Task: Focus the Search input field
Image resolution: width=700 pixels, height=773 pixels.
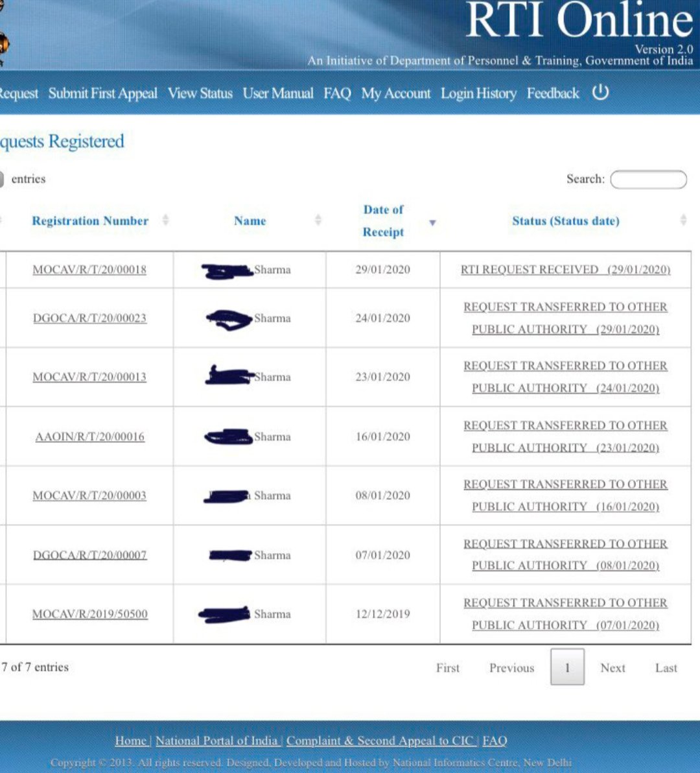Action: coord(648,180)
